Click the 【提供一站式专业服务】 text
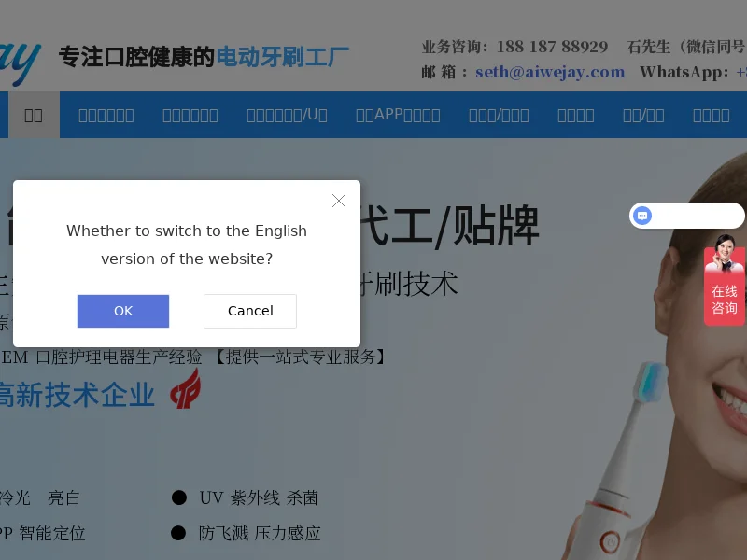This screenshot has width=747, height=560. [300, 357]
